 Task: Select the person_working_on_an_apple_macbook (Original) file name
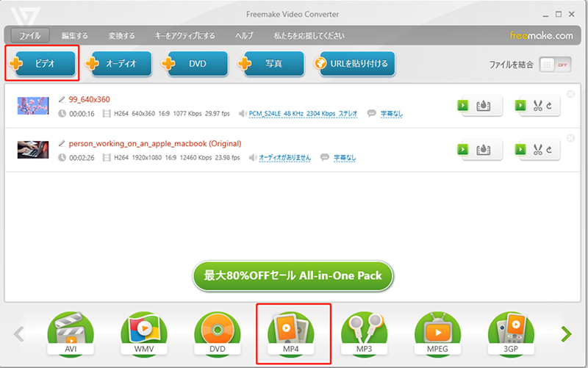tap(155, 143)
